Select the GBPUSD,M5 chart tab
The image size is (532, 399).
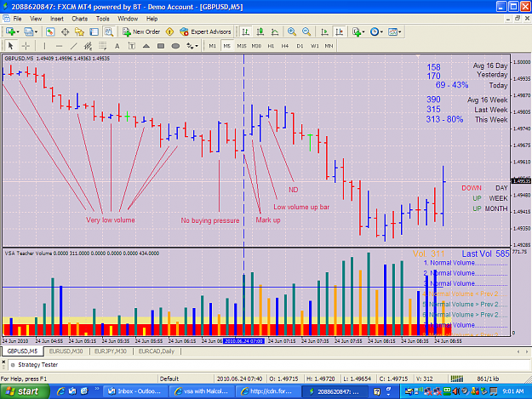click(22, 351)
